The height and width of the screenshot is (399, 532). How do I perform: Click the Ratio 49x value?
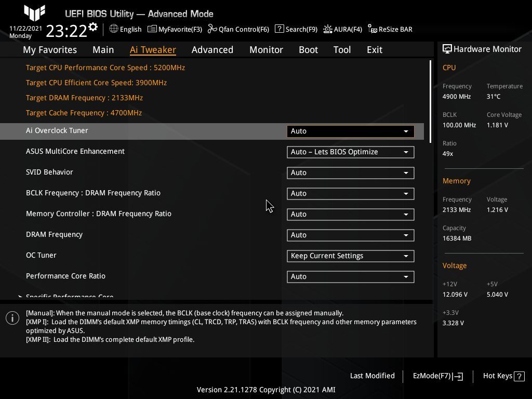tap(448, 154)
